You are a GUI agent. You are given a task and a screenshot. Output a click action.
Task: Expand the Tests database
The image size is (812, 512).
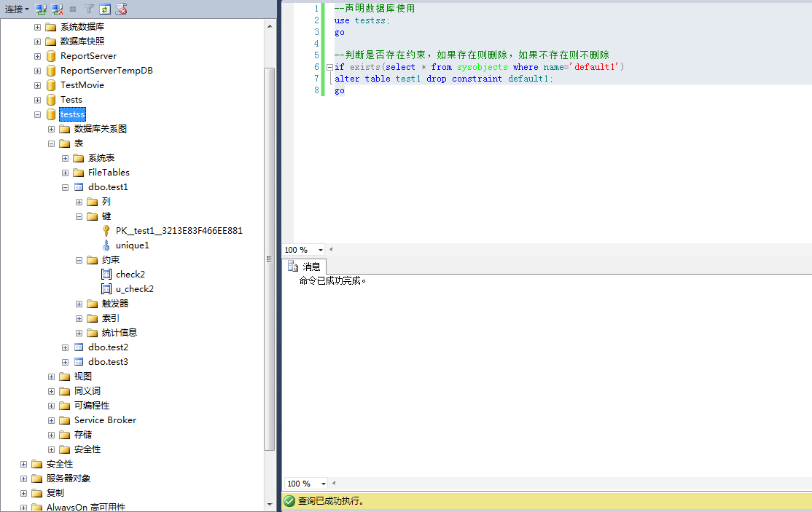coord(37,100)
